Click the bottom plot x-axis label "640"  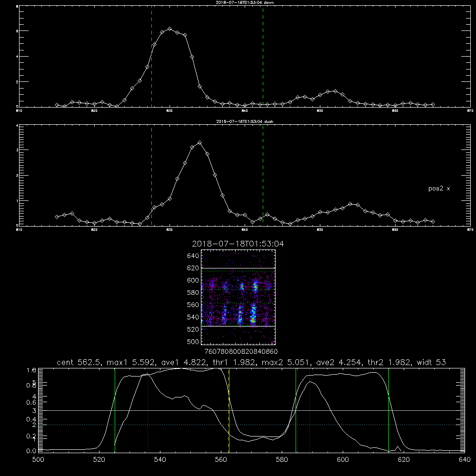[x=465, y=460]
